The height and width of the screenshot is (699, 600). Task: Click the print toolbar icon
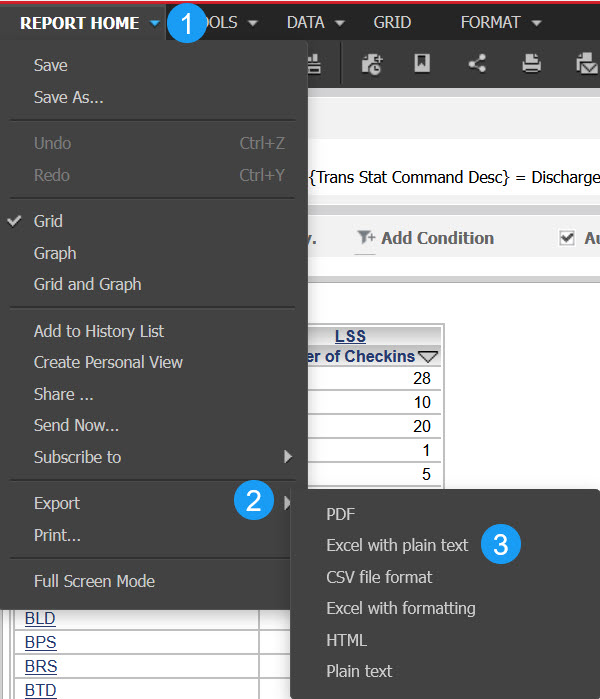click(x=531, y=63)
